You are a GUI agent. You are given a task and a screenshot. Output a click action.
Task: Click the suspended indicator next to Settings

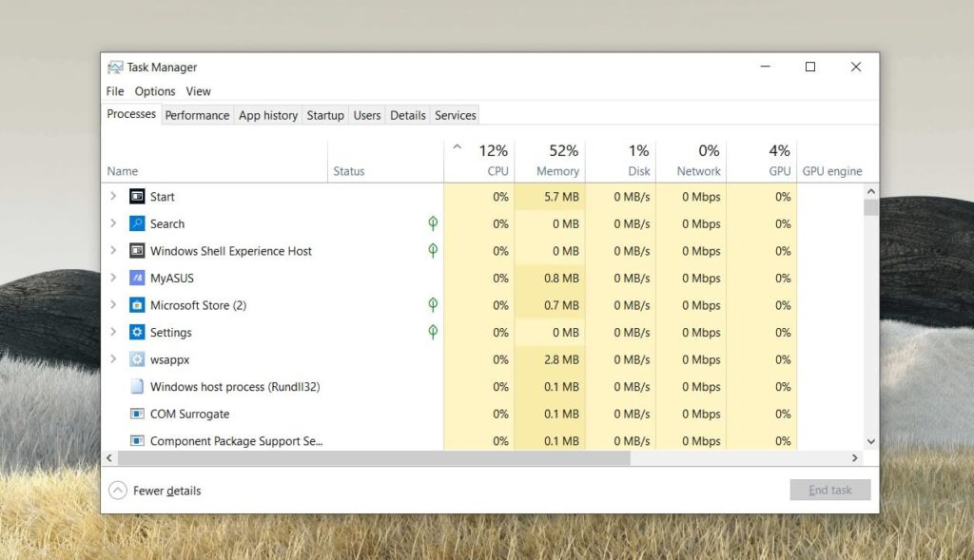[433, 333]
